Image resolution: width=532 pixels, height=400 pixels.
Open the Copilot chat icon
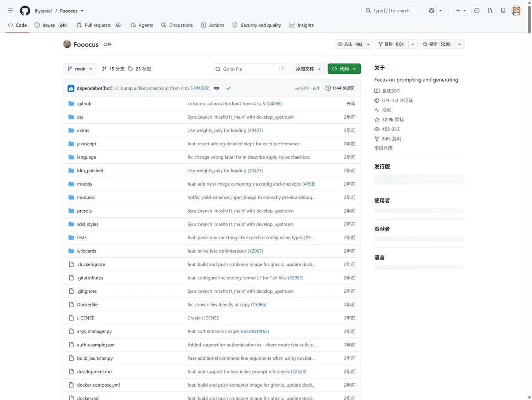431,11
